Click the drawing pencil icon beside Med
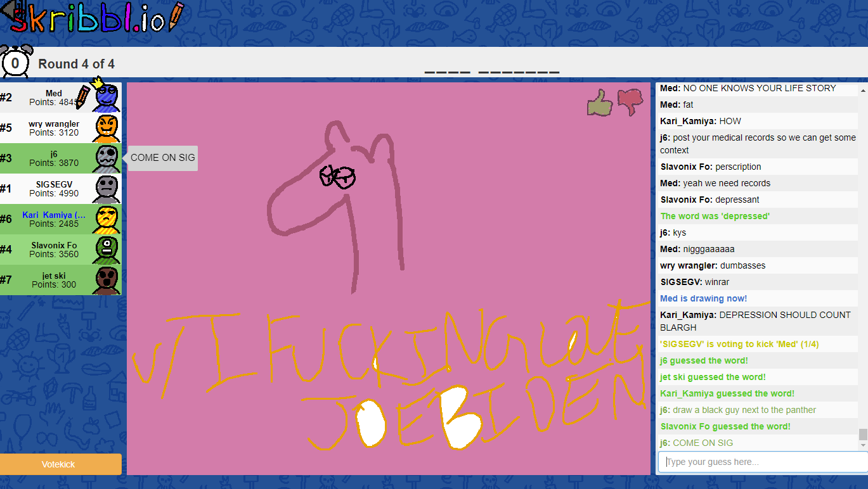 tap(83, 96)
